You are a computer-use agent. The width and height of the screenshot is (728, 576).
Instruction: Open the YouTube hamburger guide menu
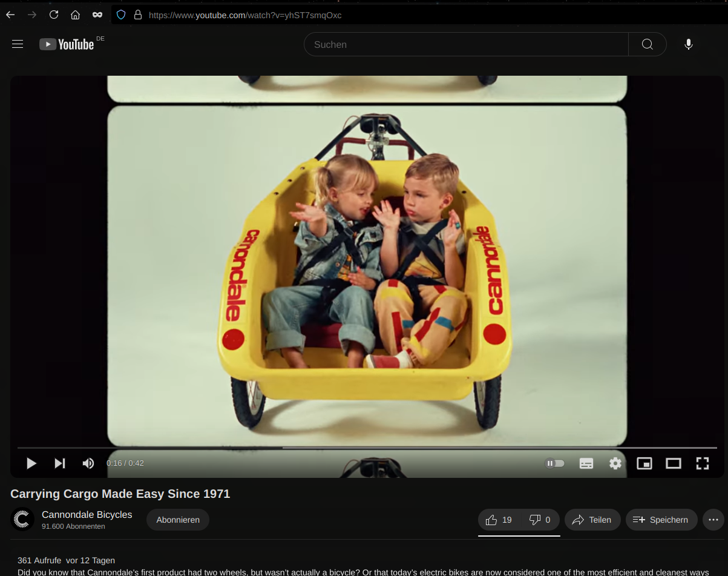[18, 44]
